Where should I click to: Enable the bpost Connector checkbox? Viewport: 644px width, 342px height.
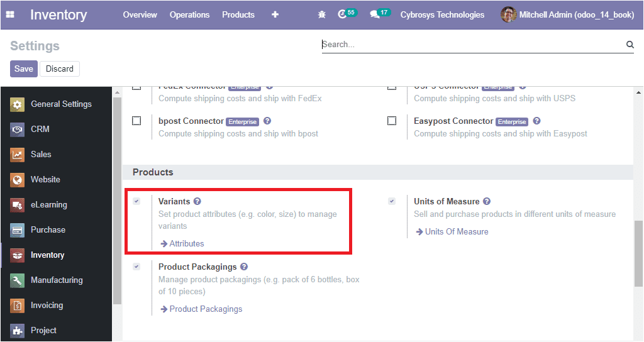point(136,121)
